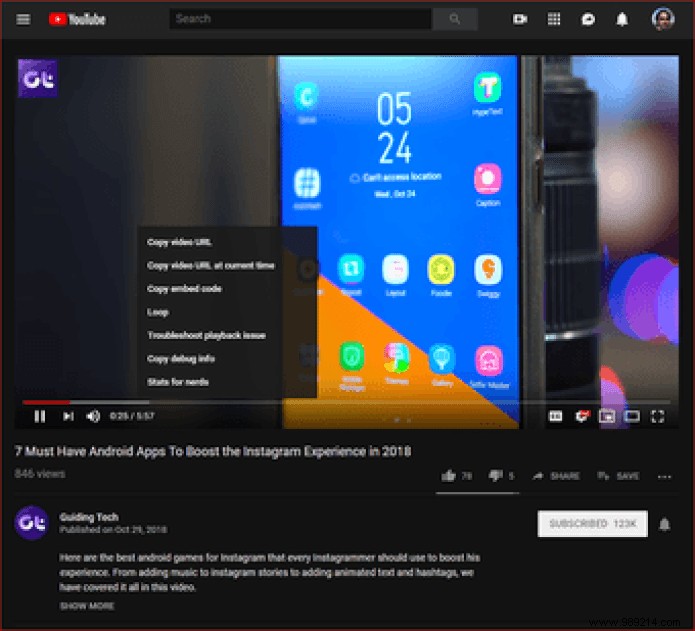Click the SAVE to playlist button

(618, 476)
